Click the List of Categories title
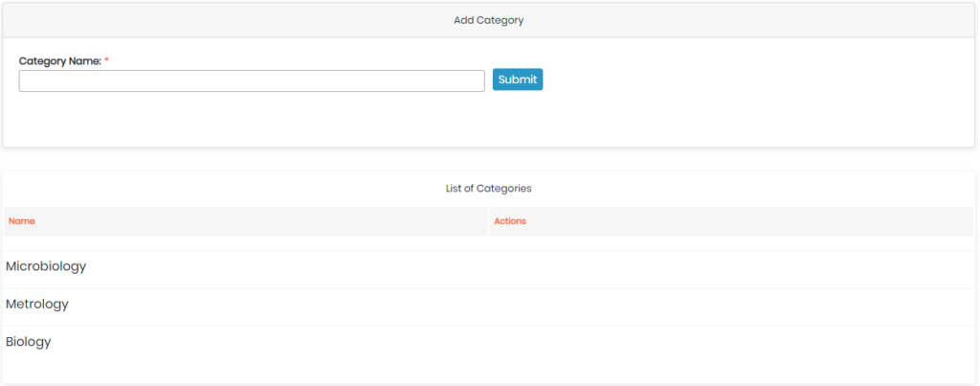The height and width of the screenshot is (386, 980). 489,189
